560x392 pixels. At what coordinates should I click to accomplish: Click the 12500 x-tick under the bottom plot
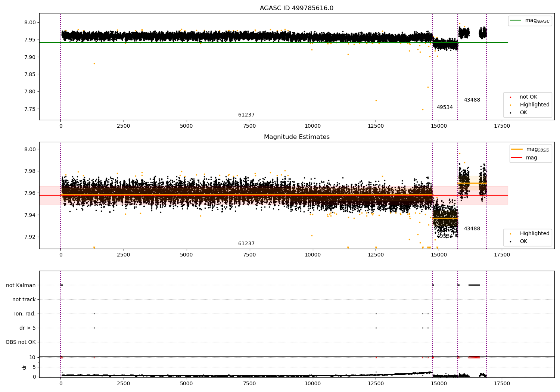pyautogui.click(x=376, y=384)
